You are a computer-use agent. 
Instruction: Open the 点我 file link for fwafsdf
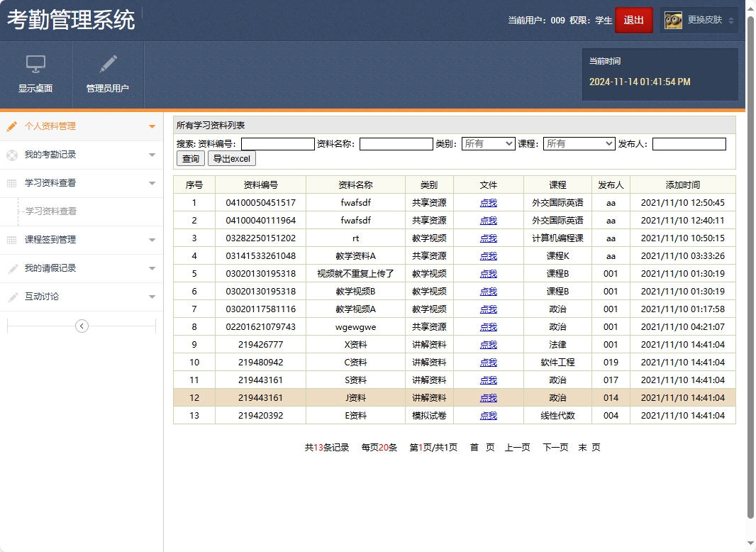(488, 202)
